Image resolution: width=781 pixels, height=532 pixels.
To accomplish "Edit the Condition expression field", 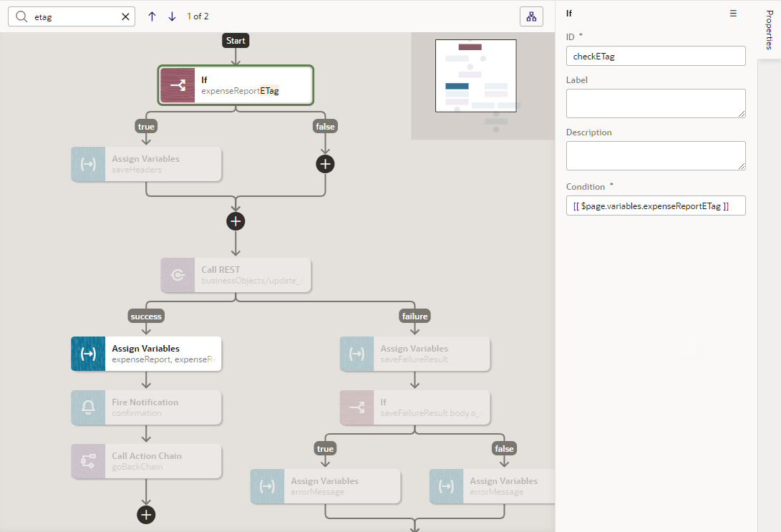I will pyautogui.click(x=656, y=205).
